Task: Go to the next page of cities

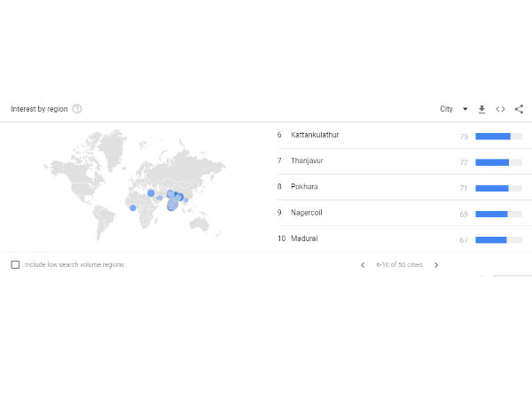Action: click(436, 265)
